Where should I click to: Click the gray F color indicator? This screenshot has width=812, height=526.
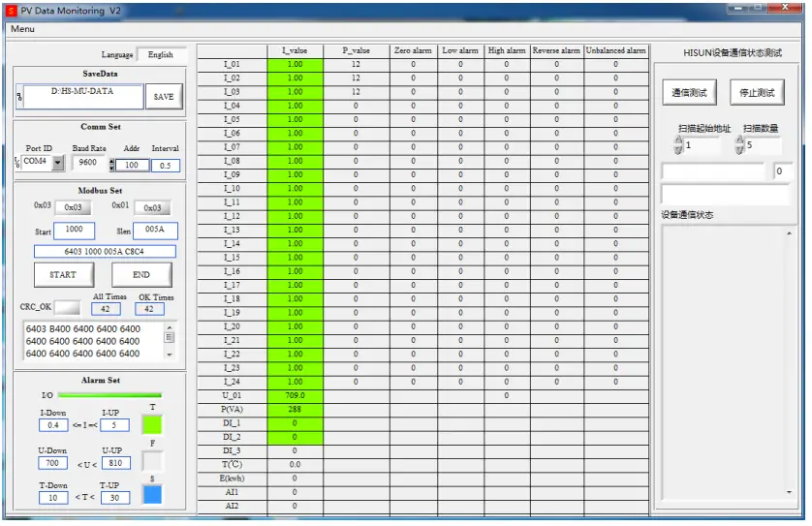[x=152, y=460]
